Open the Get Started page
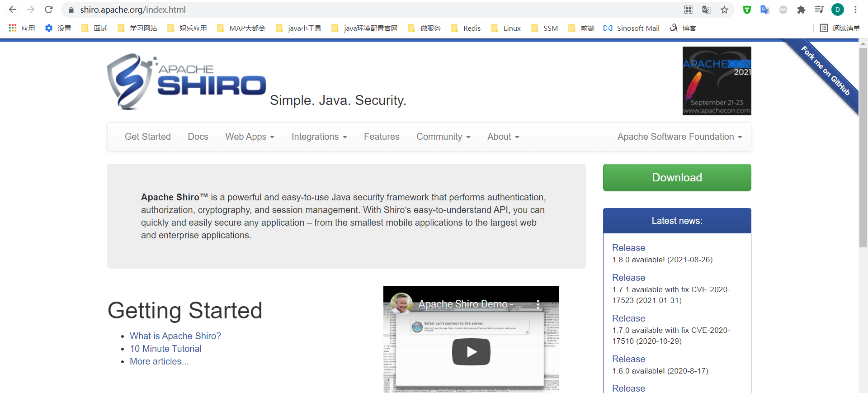The width and height of the screenshot is (868, 393). pyautogui.click(x=148, y=137)
